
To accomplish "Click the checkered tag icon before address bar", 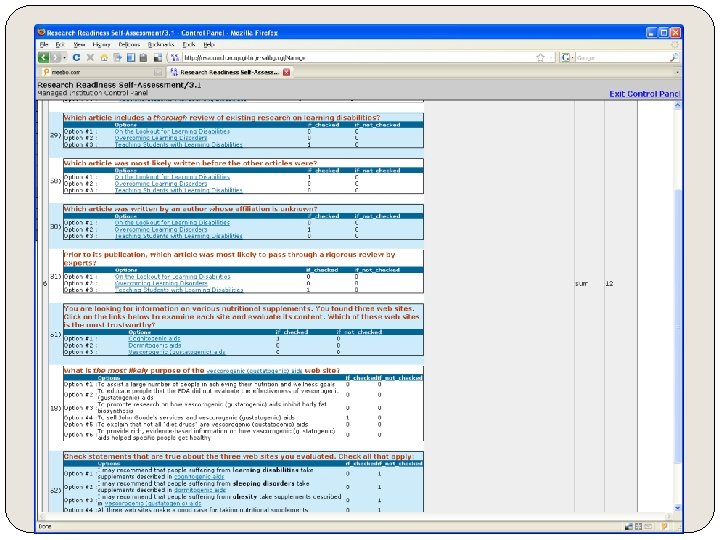I will coord(158,57).
